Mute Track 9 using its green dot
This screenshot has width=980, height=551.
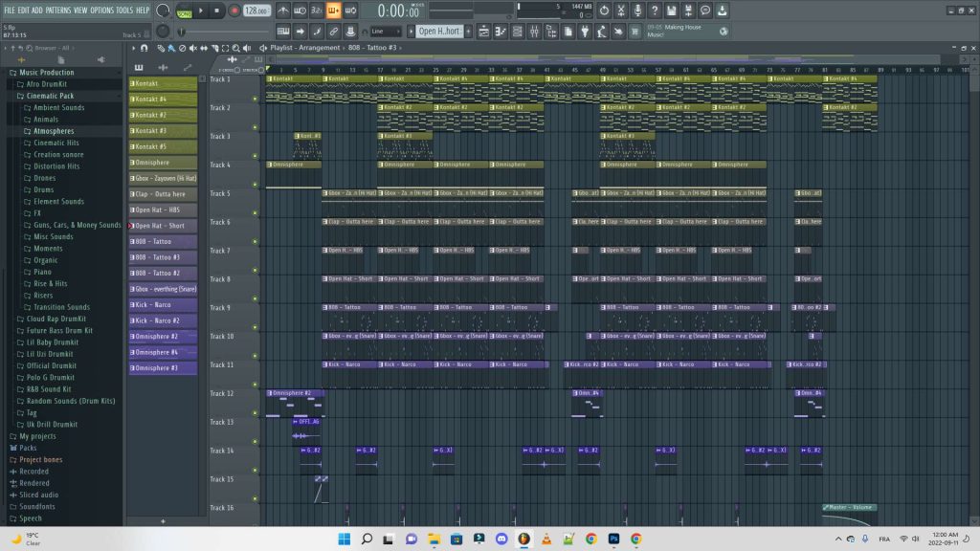coord(255,327)
